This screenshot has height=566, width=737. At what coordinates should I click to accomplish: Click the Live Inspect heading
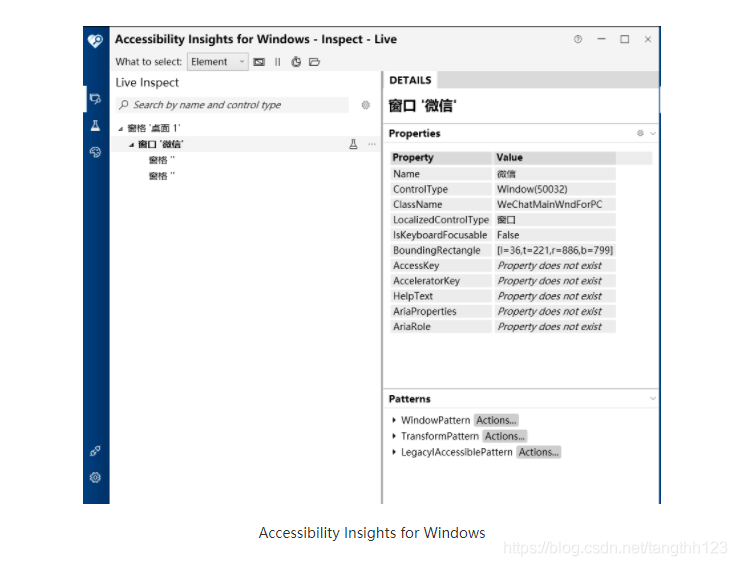[x=147, y=83]
